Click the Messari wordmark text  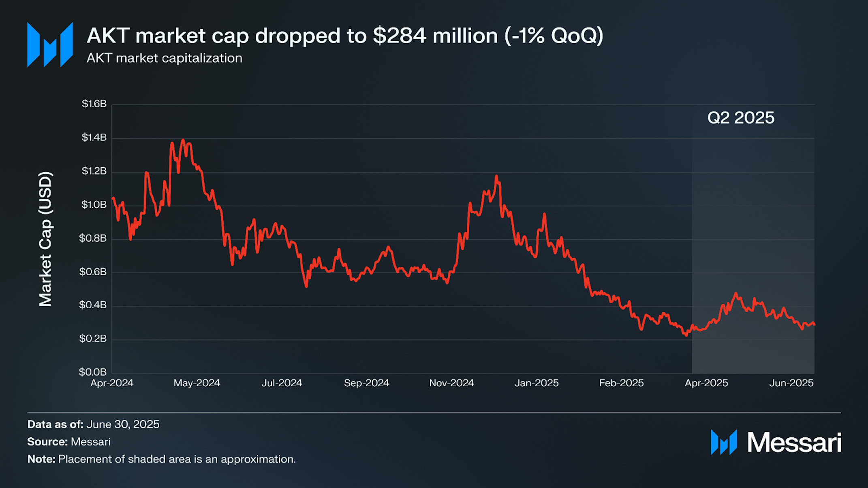pyautogui.click(x=794, y=442)
